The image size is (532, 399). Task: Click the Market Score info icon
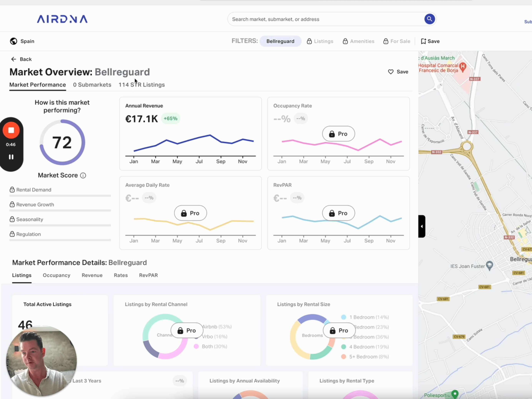coord(83,175)
